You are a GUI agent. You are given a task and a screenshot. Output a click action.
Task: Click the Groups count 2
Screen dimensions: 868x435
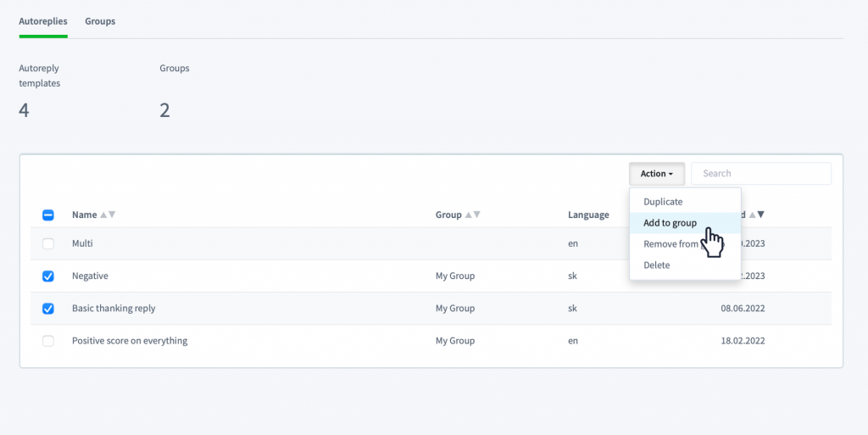(164, 111)
